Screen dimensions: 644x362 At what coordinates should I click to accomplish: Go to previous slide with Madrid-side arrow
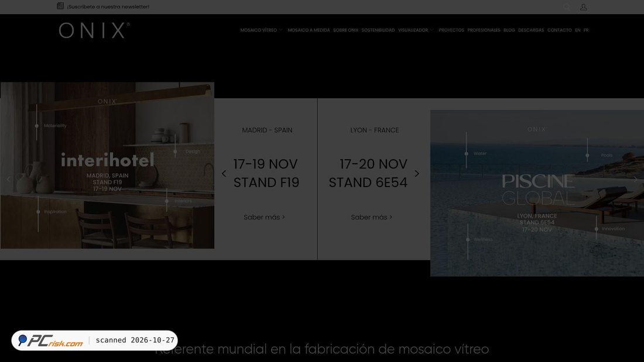pos(224,174)
